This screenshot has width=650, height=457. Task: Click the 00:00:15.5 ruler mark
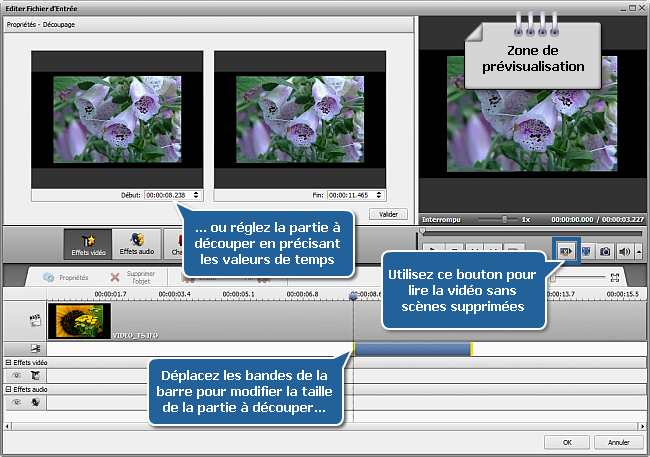(x=623, y=294)
